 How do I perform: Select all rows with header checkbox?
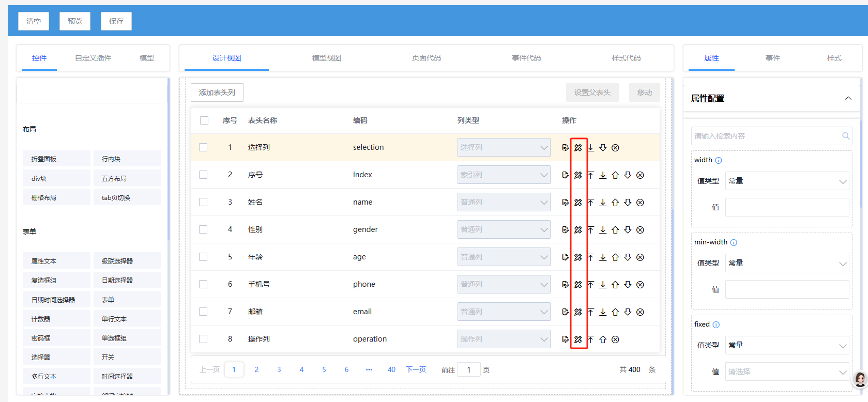coord(204,120)
